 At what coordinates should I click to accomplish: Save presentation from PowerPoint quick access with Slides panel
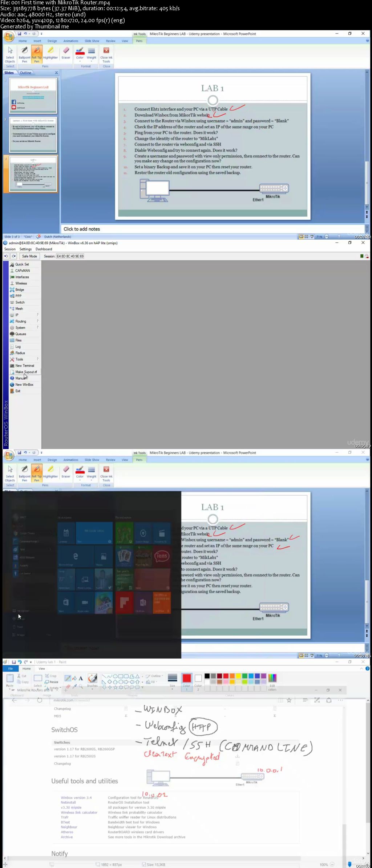19,34
